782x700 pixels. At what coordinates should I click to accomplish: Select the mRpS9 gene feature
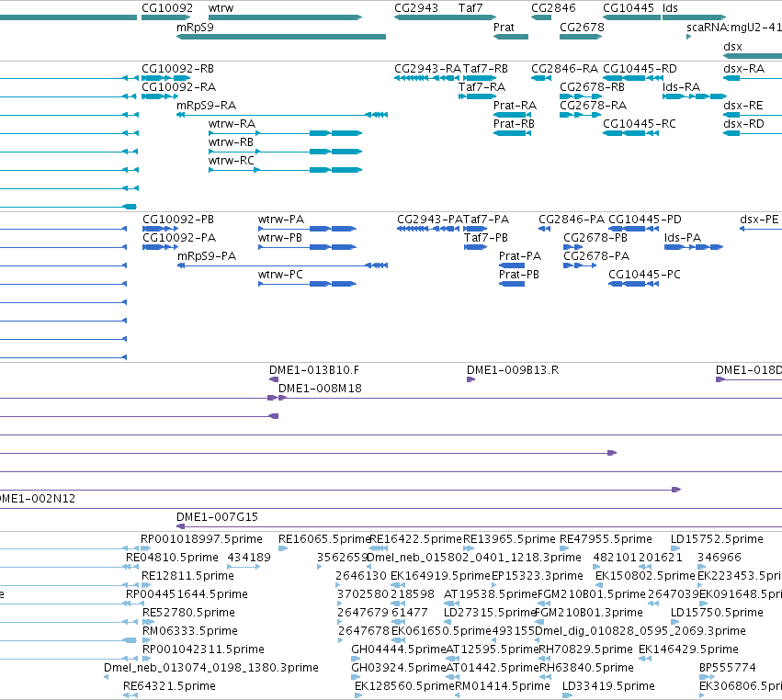[x=281, y=37]
